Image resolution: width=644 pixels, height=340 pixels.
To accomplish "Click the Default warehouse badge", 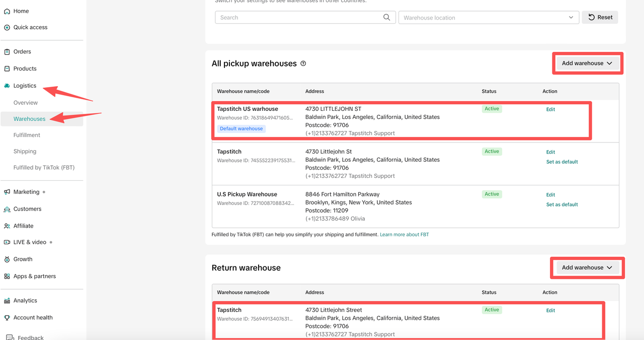I will coord(242,128).
